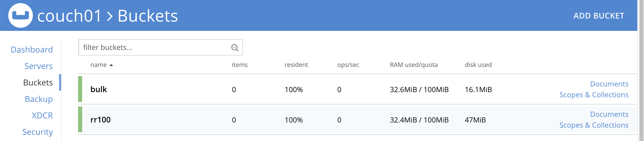Open the Security settings page
The width and height of the screenshot is (644, 141).
click(x=37, y=132)
